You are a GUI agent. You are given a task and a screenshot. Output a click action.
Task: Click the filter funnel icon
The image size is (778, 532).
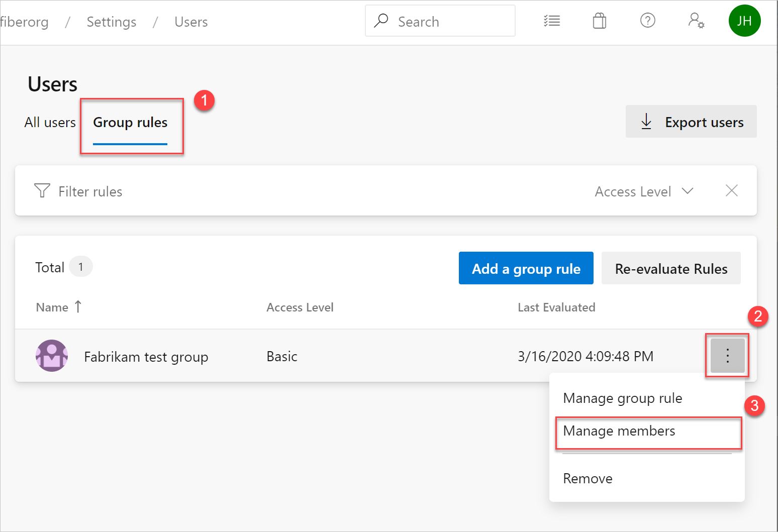tap(42, 191)
